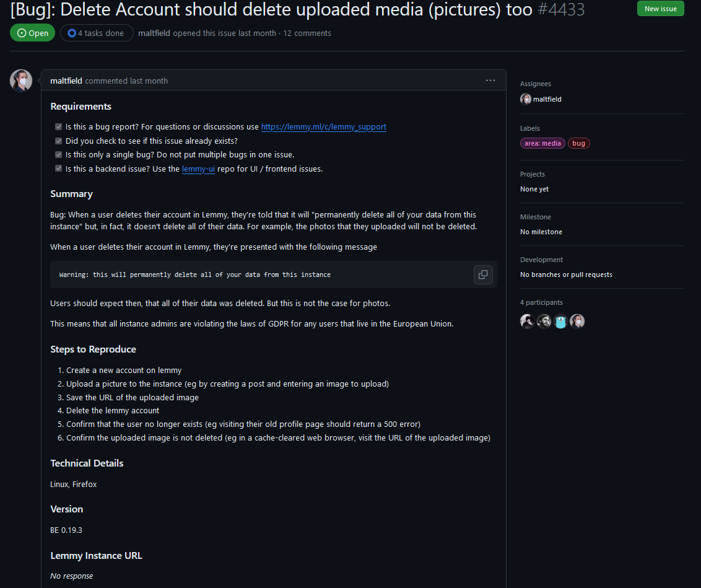
Task: Click step 'Delete the lemmy account'
Action: [113, 410]
